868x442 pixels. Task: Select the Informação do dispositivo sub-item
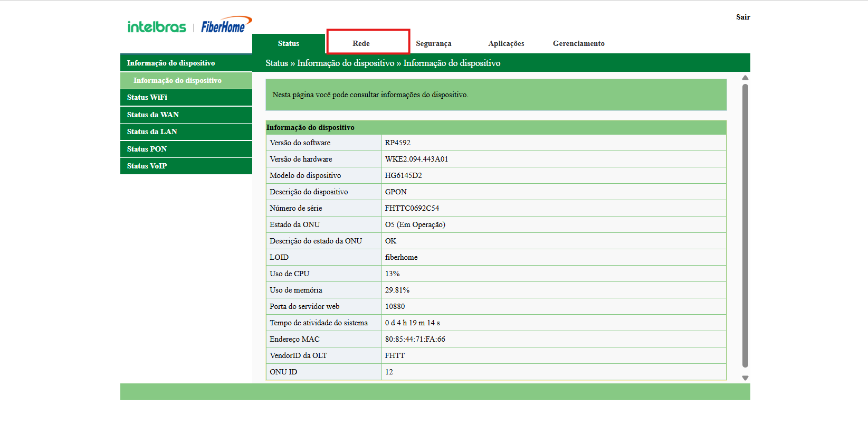click(177, 80)
